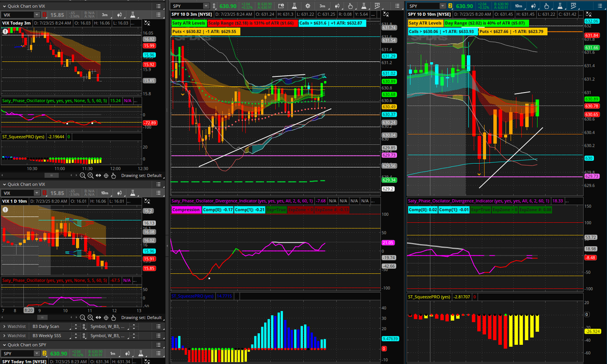Zoom out on the VIX 10m chart
The image size is (607, 364).
click(x=83, y=317)
